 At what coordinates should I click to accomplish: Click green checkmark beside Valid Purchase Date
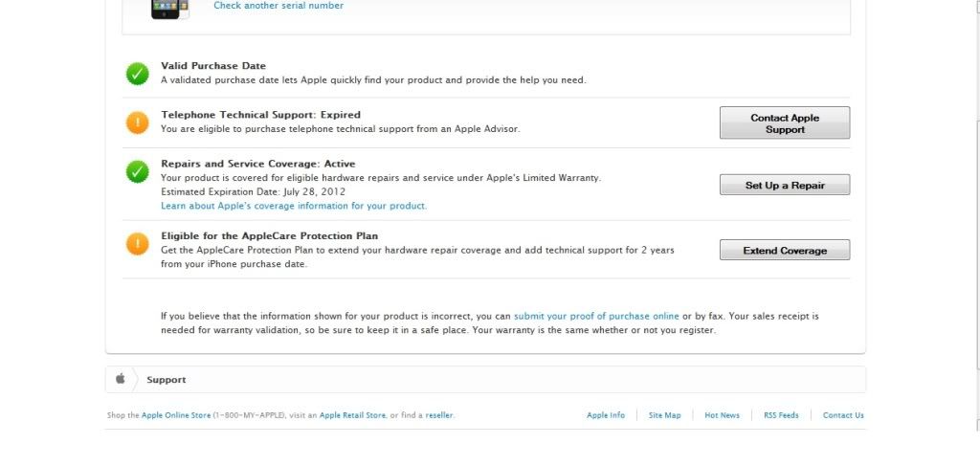[138, 74]
